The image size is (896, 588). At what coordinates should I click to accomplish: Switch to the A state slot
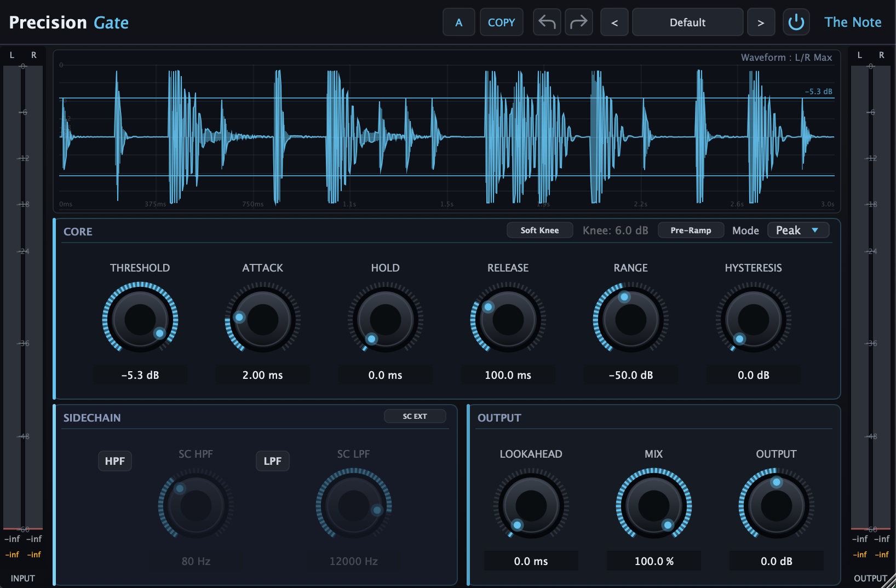(458, 22)
